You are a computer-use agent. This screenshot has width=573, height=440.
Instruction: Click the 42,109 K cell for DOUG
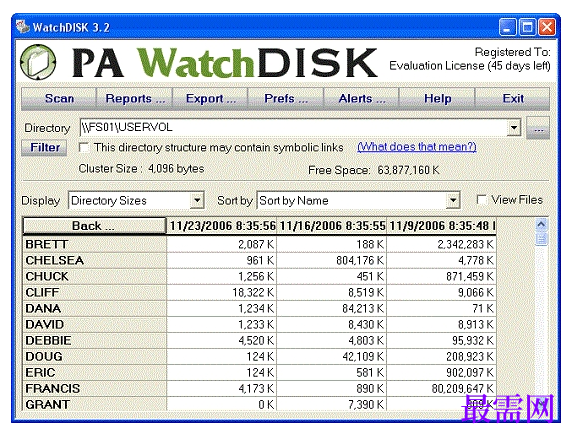click(331, 357)
